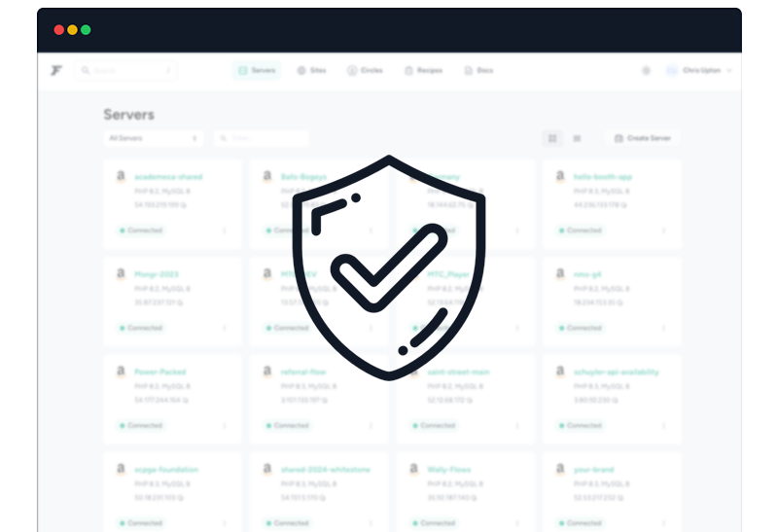Open the three-dot menu on schuyler-api-availability card

tap(664, 426)
